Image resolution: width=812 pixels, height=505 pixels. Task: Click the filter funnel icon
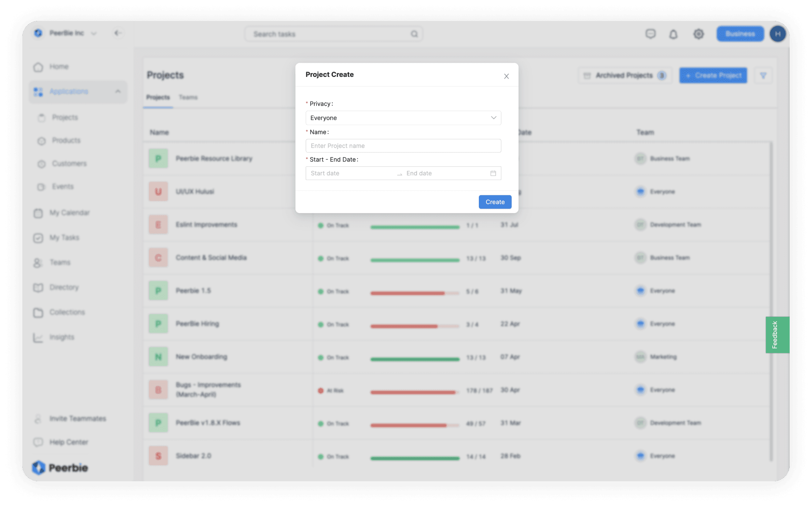coord(763,75)
